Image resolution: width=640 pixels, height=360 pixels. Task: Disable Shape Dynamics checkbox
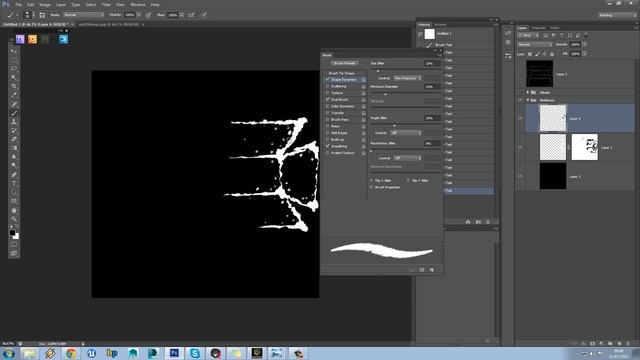coord(327,80)
